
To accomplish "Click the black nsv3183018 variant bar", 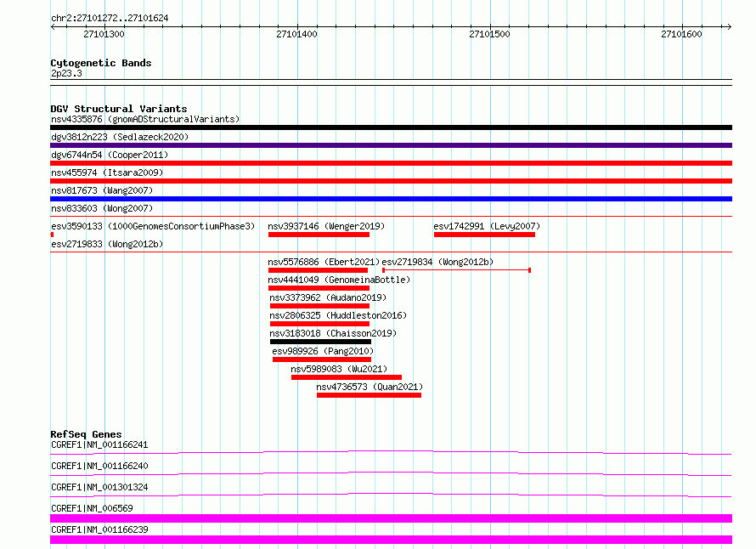I will (x=320, y=342).
